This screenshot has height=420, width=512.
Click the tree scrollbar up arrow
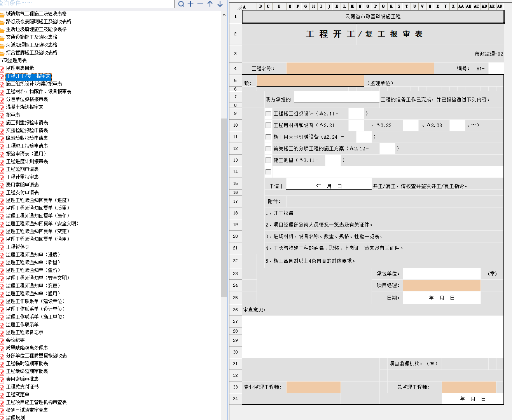pos(224,15)
